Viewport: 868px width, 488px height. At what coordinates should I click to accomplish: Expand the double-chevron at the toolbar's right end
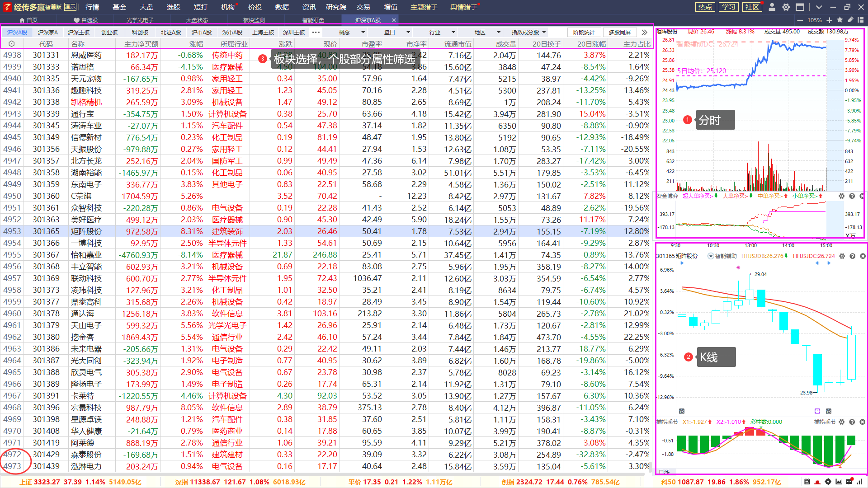click(x=644, y=33)
